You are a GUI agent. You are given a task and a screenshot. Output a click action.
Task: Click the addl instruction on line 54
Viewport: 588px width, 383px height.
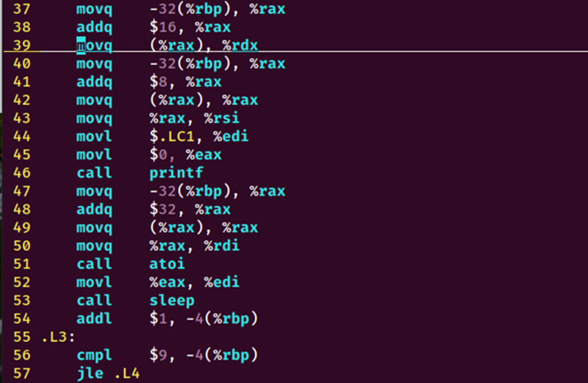(93, 319)
